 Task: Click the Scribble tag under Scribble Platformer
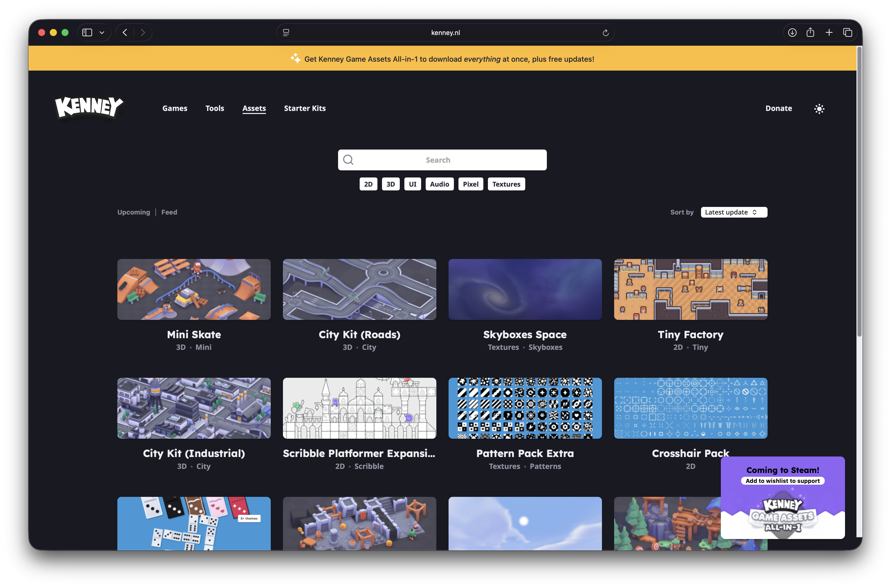tap(369, 466)
